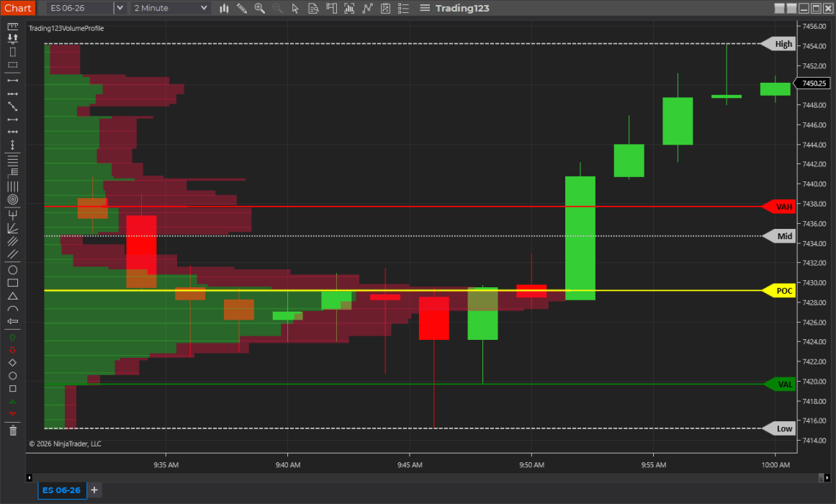836x504 pixels.
Task: Select the Fibonacci Time Extensions tool
Action: pyautogui.click(x=13, y=186)
